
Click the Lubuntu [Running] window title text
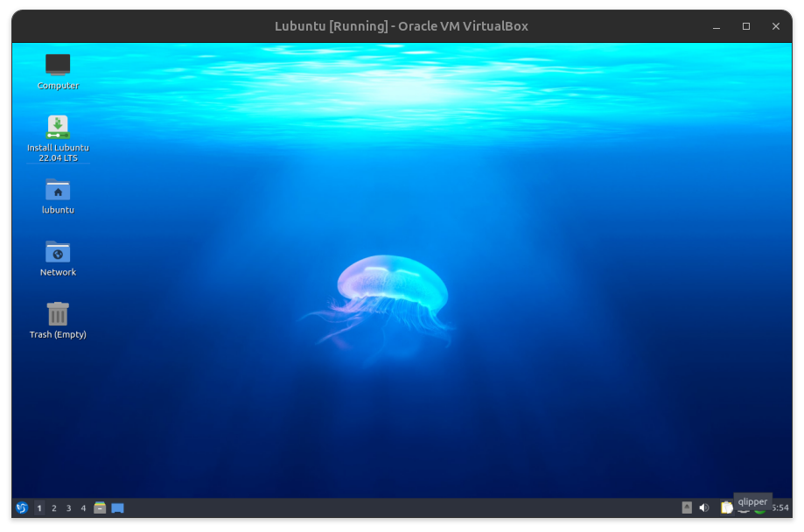pyautogui.click(x=402, y=26)
